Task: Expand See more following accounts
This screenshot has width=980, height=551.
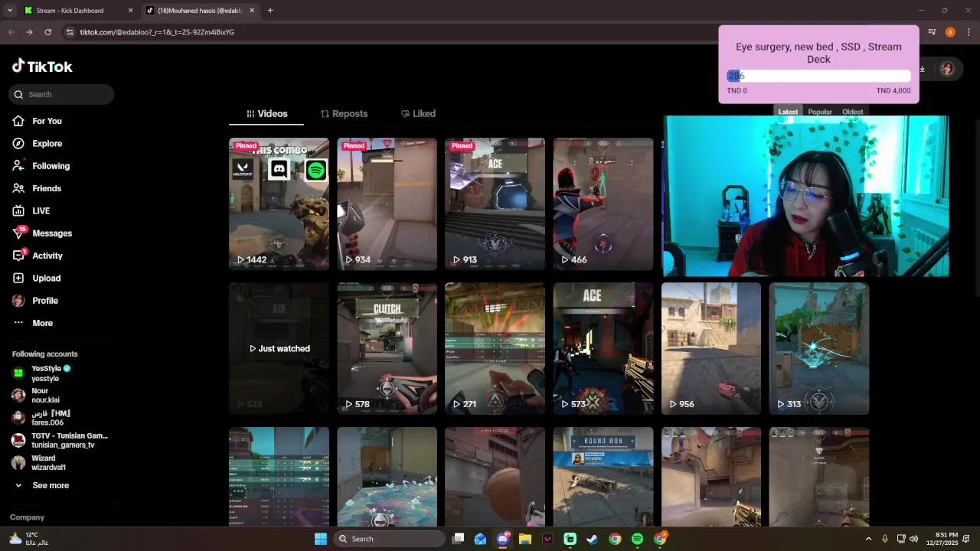Action: pyautogui.click(x=42, y=485)
